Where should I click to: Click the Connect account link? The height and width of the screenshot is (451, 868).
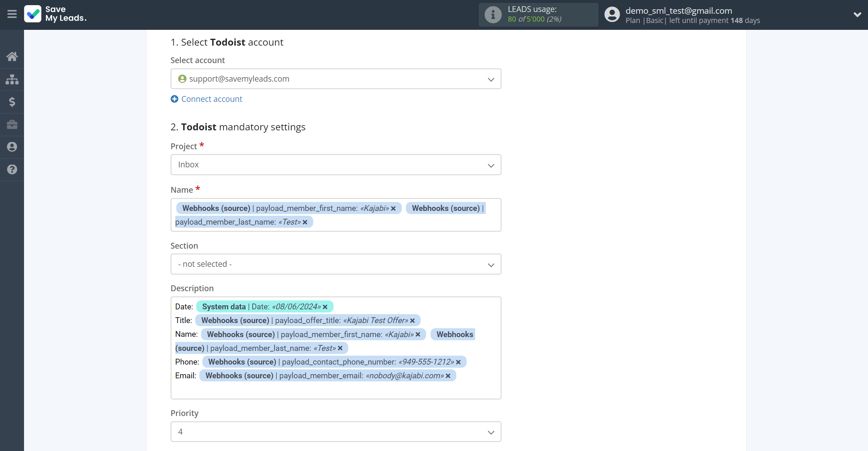(212, 99)
